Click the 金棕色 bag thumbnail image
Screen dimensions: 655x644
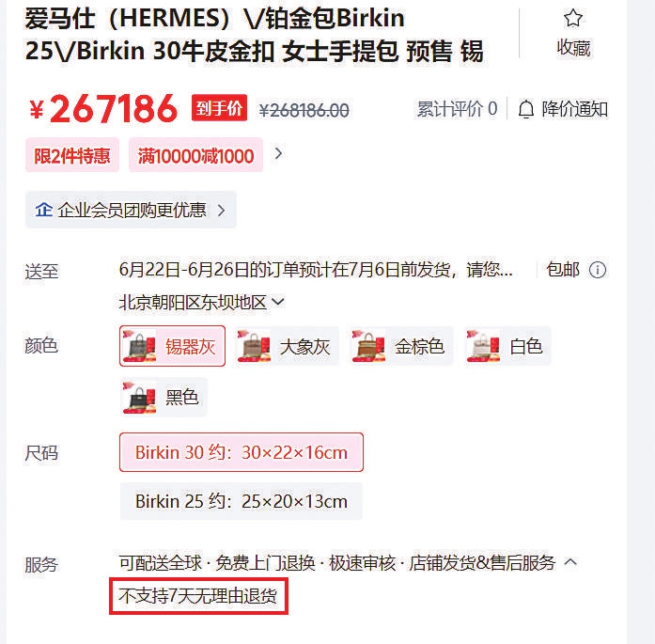[369, 346]
